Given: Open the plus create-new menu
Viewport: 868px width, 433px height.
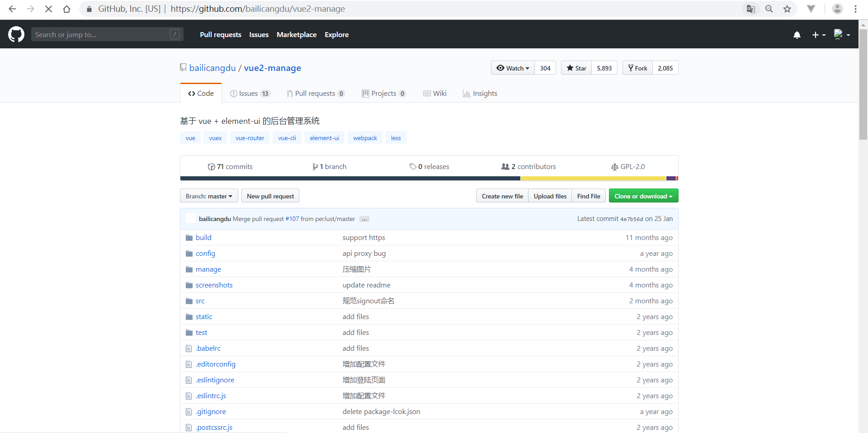Looking at the screenshot, I should [819, 35].
